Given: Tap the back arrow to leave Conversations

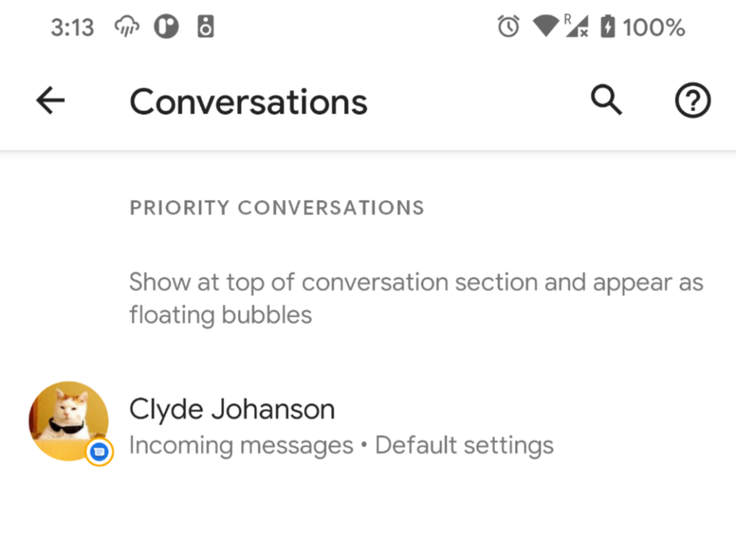Looking at the screenshot, I should (50, 102).
